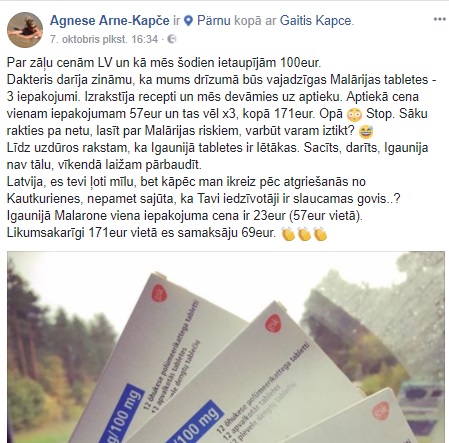Click the location pin icon before Pärnu
Viewport: 449px width, 443px height.
coord(188,21)
